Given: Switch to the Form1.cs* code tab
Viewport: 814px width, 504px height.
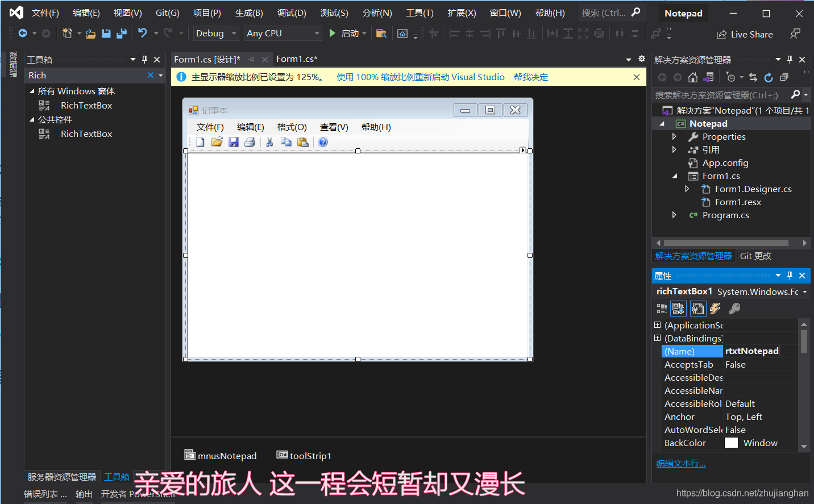Looking at the screenshot, I should click(297, 59).
